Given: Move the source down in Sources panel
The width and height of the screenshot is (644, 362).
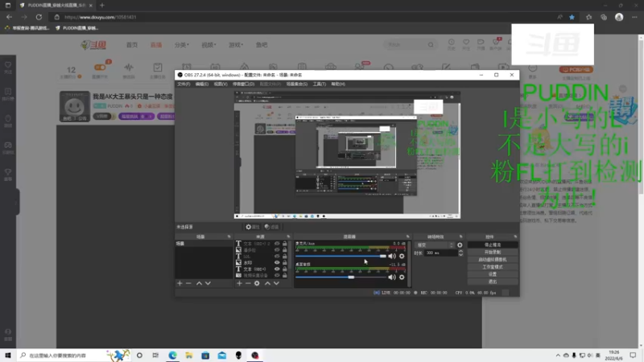Looking at the screenshot, I should click(x=276, y=283).
